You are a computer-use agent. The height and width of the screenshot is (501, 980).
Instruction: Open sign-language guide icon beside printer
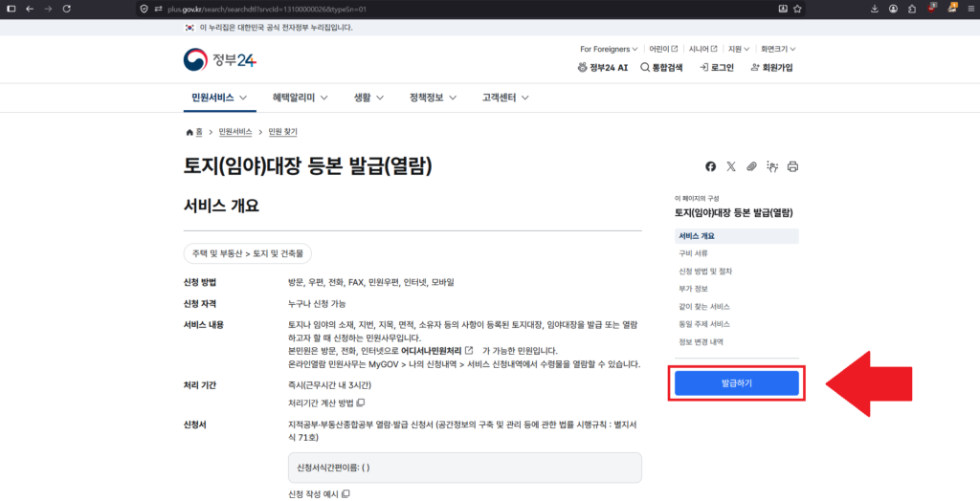click(x=772, y=166)
